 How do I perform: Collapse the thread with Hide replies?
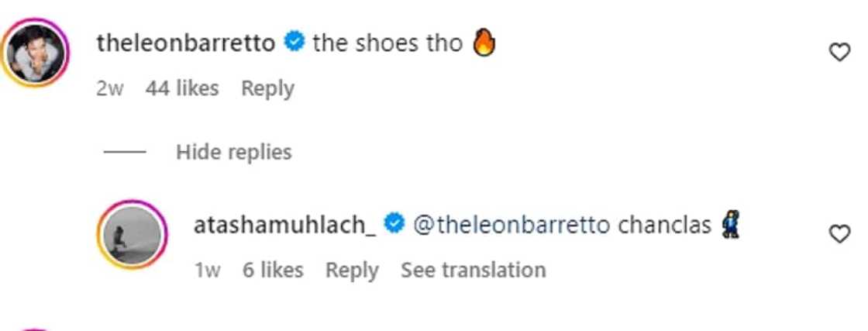pyautogui.click(x=233, y=152)
